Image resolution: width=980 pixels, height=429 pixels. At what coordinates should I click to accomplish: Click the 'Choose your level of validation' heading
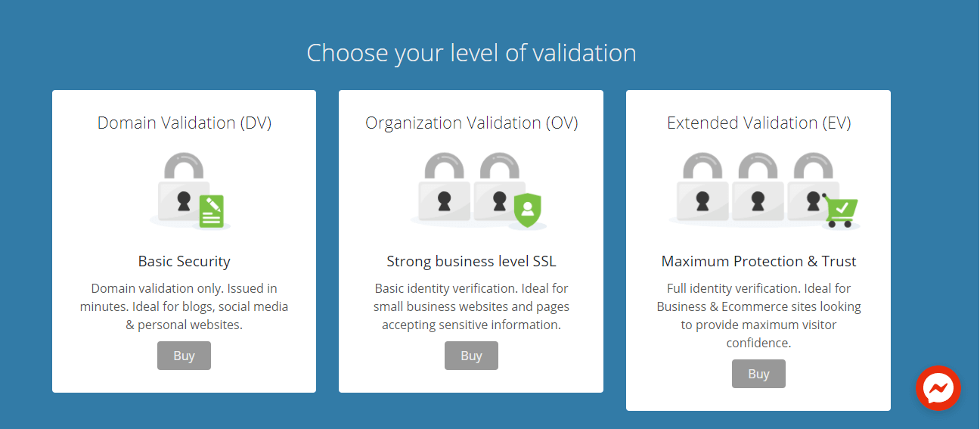coord(471,53)
